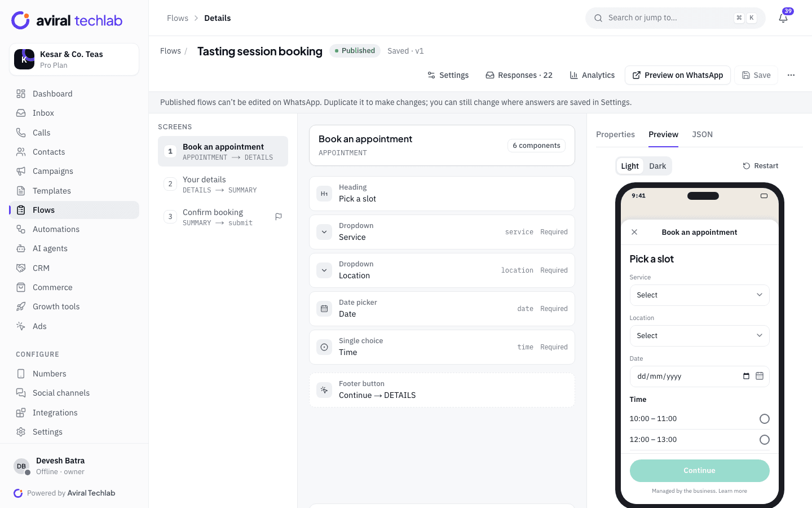Open the notifications bell
Viewport: 812px width, 508px height.
coord(783,18)
